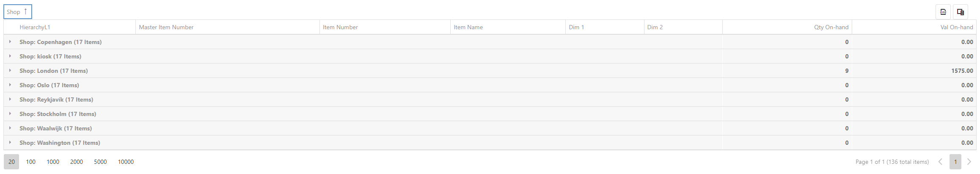The image size is (980, 174).
Task: Select page size 10000
Action: pyautogui.click(x=126, y=162)
